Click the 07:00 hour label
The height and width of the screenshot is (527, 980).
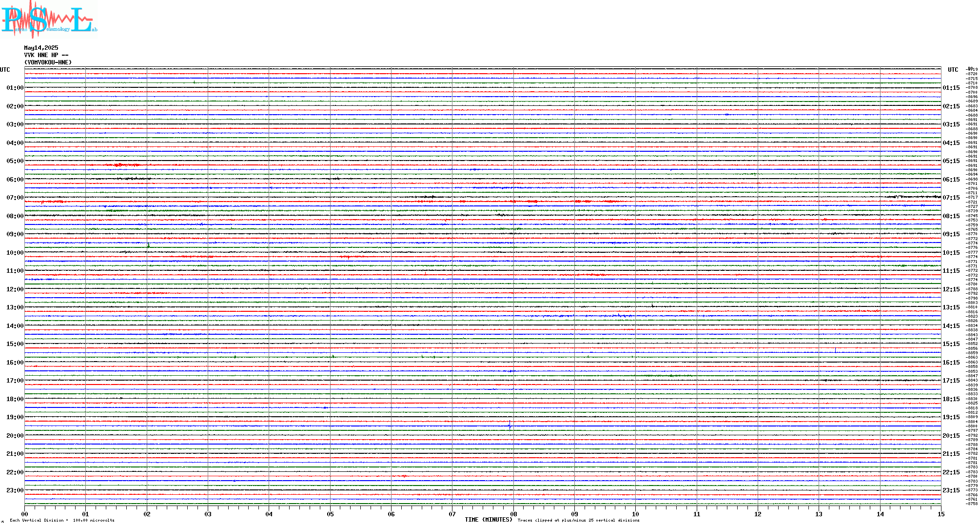15,198
